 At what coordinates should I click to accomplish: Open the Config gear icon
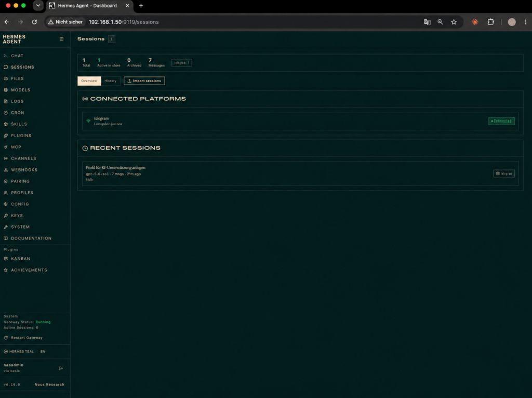pyautogui.click(x=6, y=204)
